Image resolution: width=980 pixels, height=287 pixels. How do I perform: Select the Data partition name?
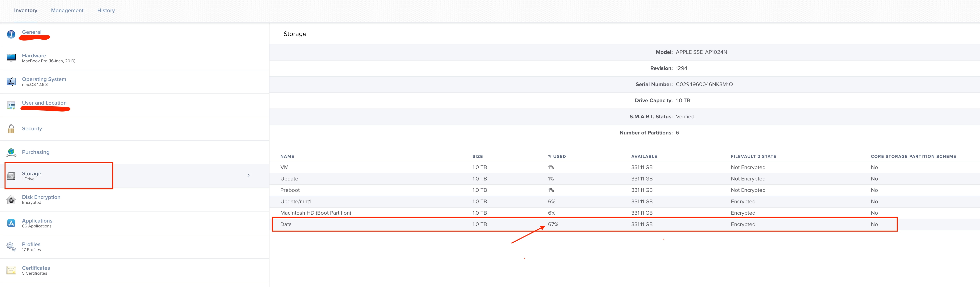click(286, 224)
